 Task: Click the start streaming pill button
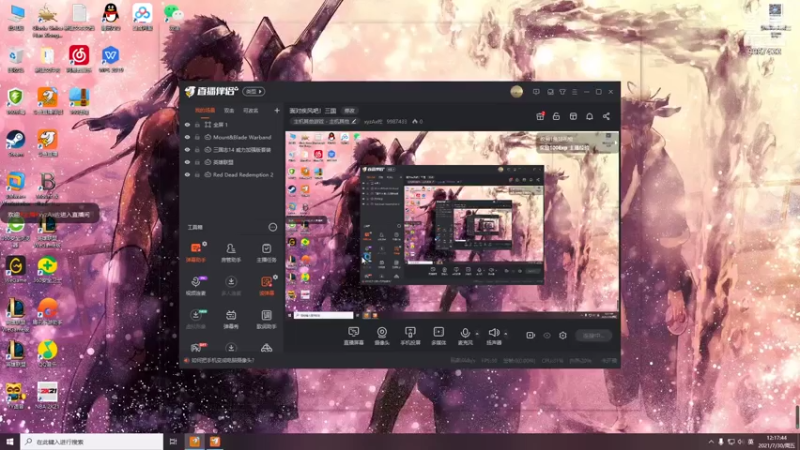pos(594,335)
